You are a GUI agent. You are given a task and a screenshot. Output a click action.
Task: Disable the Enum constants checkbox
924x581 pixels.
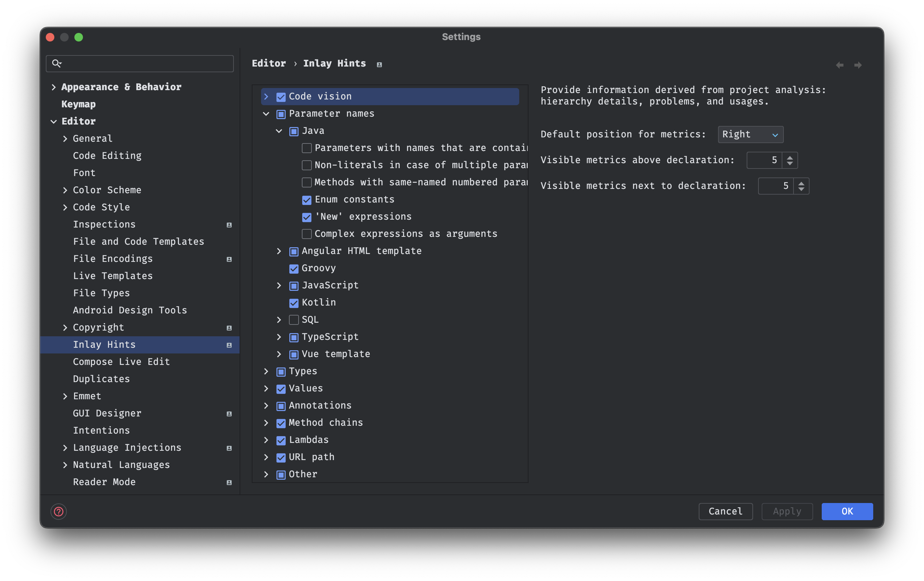tap(306, 200)
